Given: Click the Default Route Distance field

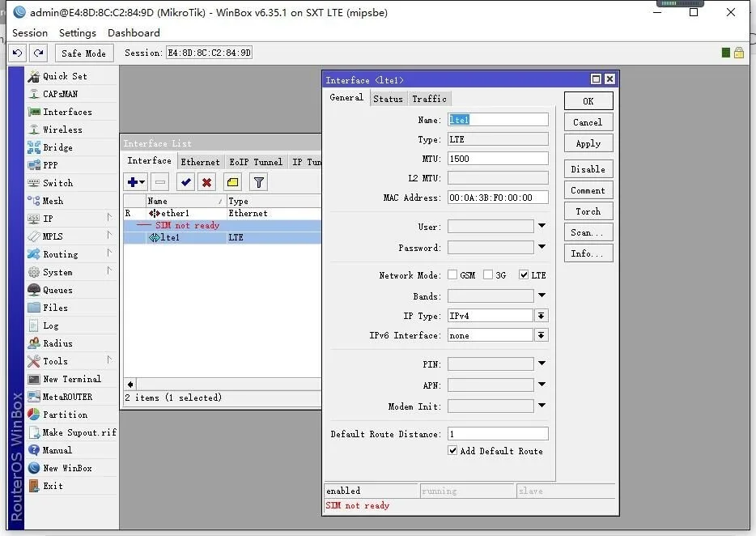Looking at the screenshot, I should (498, 434).
